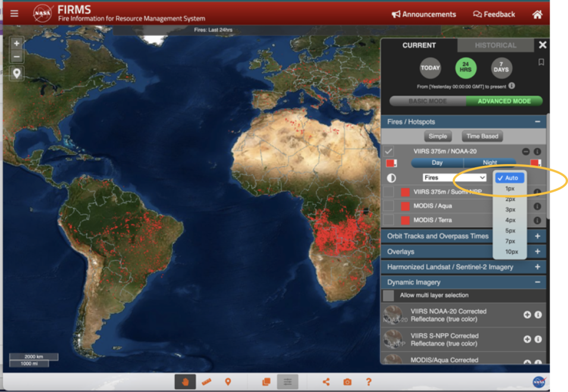This screenshot has height=392, width=568.
Task: Show info for VIIRS 375m / NOAA-20
Action: pyautogui.click(x=537, y=152)
